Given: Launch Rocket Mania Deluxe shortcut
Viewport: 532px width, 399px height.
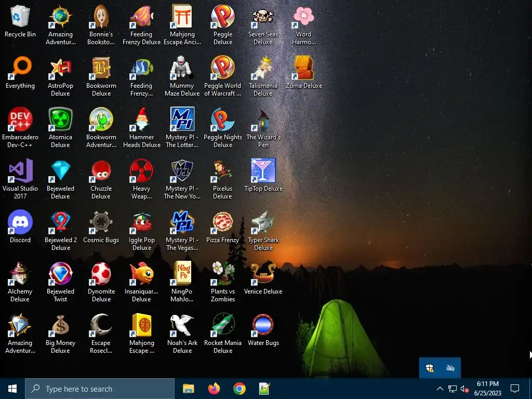Looking at the screenshot, I should [223, 325].
